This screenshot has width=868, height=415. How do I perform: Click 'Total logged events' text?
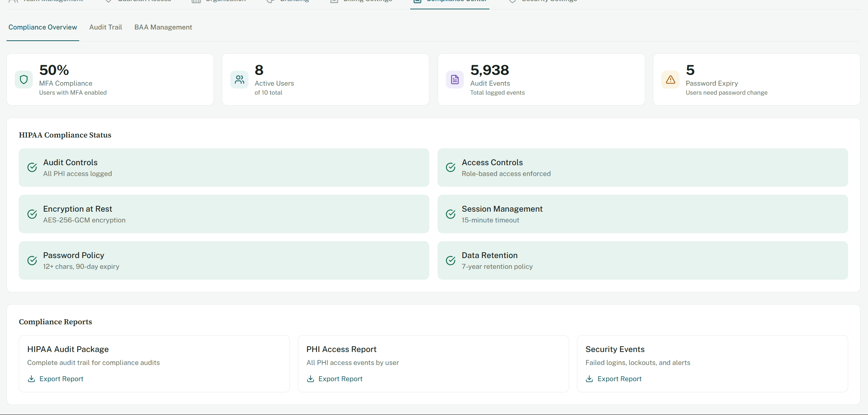coord(497,93)
